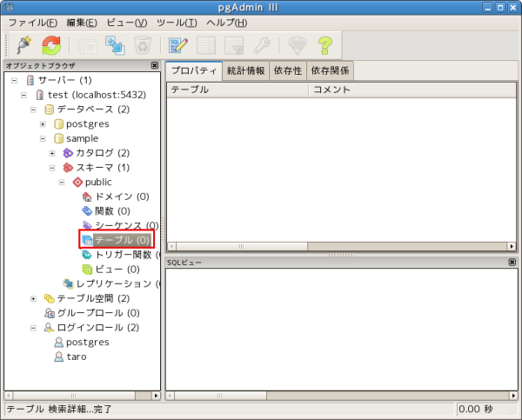Click the SQL view scroll left arrow
The image size is (522, 420).
(x=171, y=396)
